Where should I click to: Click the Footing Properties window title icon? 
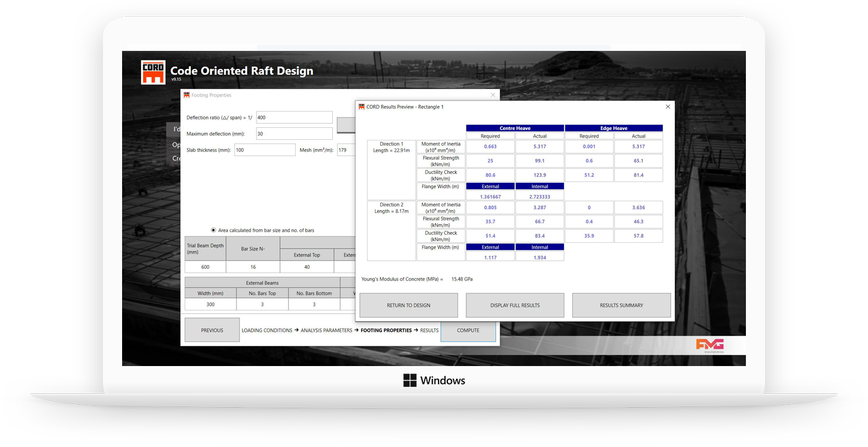tap(187, 95)
